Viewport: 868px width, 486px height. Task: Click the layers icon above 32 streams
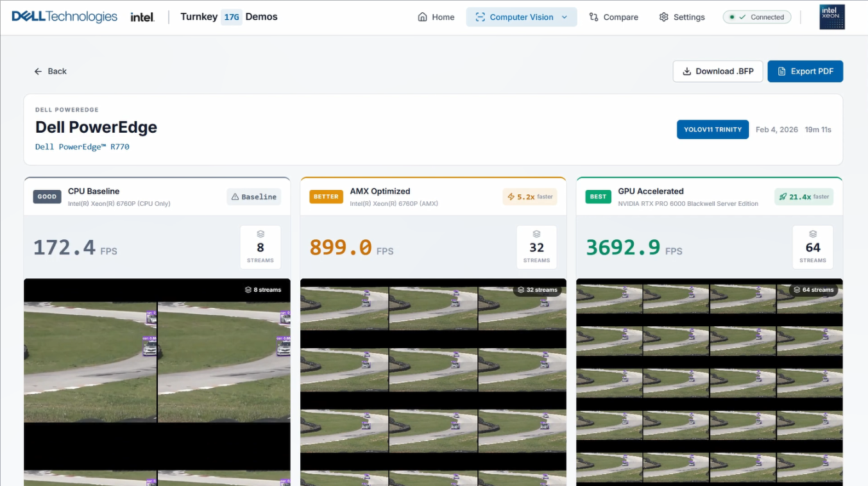point(536,234)
